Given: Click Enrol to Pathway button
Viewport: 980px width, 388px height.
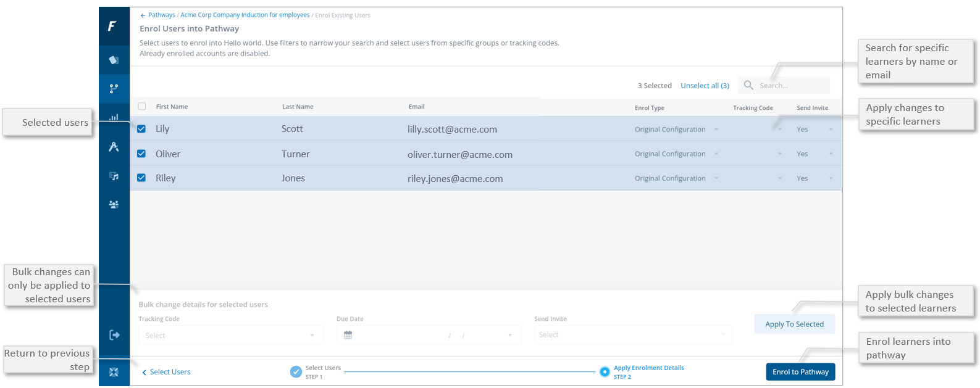Looking at the screenshot, I should pos(800,372).
